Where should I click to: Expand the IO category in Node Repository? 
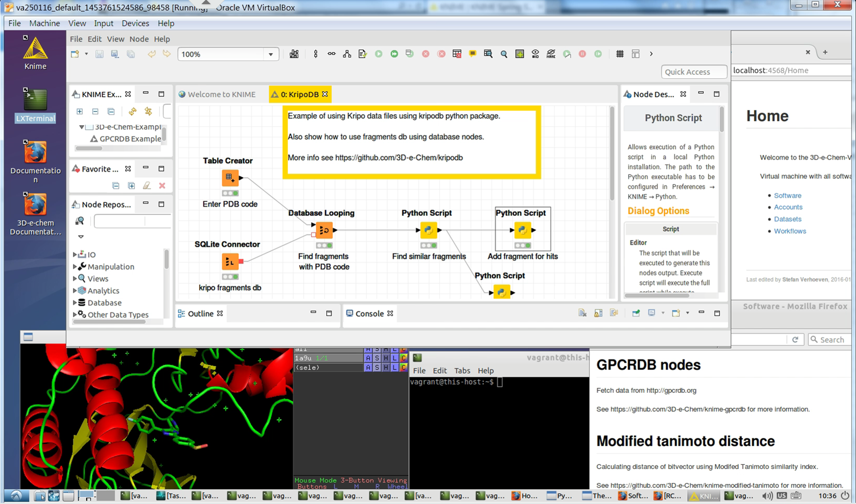75,255
